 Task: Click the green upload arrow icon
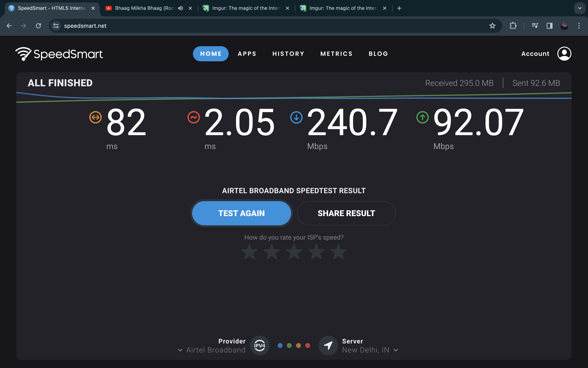(423, 117)
